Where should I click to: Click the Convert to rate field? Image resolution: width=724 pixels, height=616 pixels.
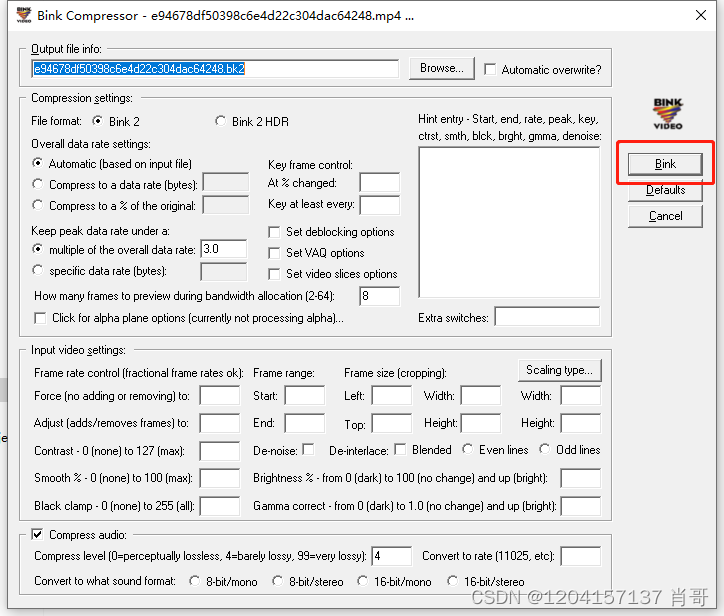point(581,556)
